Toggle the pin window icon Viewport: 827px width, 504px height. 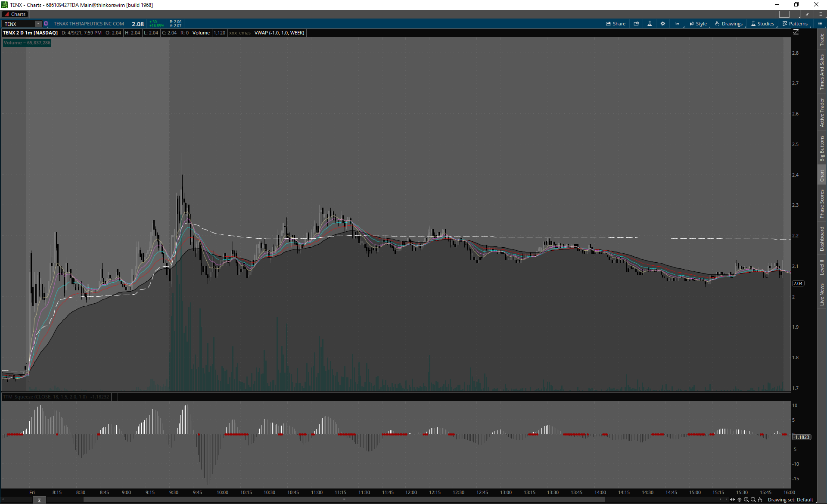click(807, 14)
